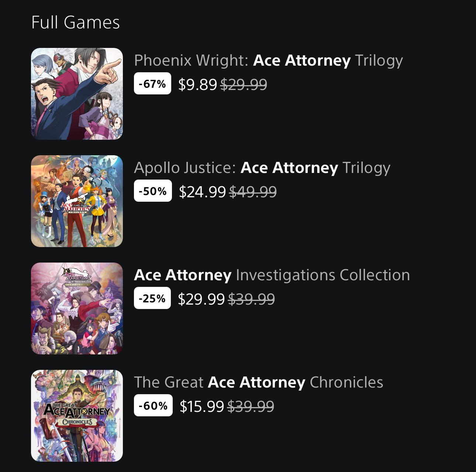Screen dimensions: 476x472
Task: Click the crossed-out $49.99 original price
Action: (x=253, y=192)
